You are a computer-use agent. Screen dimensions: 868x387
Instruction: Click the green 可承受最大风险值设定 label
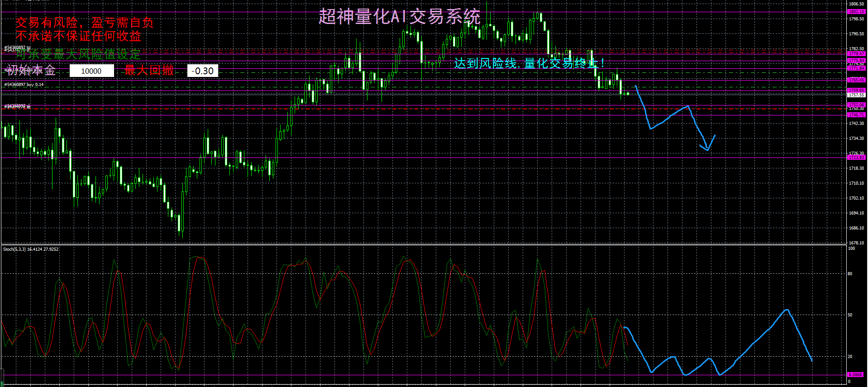click(79, 55)
